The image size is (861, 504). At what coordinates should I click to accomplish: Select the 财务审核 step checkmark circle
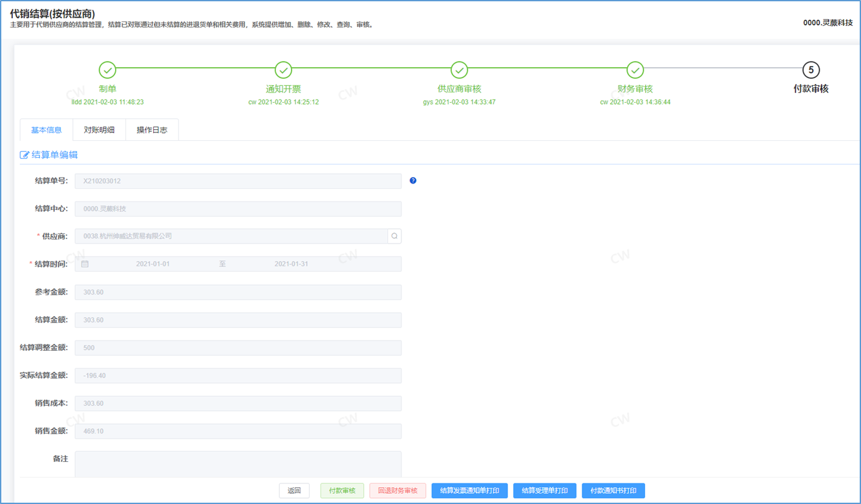635,70
